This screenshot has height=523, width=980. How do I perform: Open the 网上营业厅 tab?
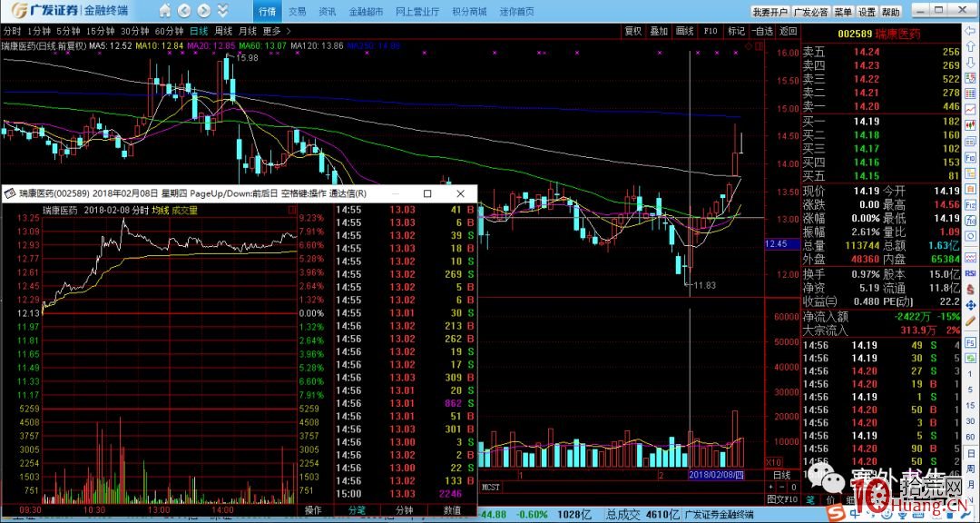(x=417, y=12)
